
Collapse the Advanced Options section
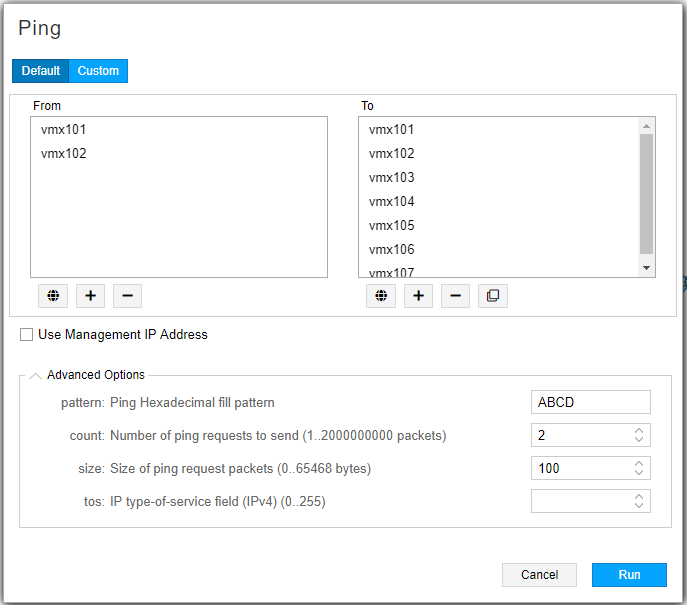(x=36, y=376)
